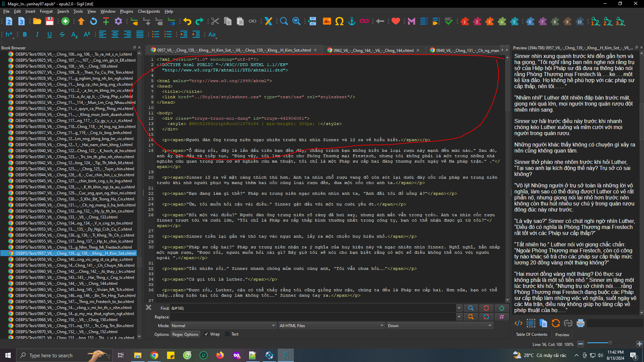Print preview using printer icon
This screenshot has height=362, width=644.
(580, 323)
